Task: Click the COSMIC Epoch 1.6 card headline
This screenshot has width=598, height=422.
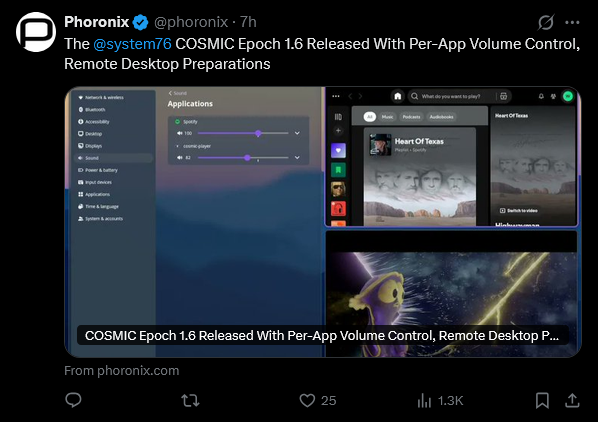Action: [x=322, y=335]
